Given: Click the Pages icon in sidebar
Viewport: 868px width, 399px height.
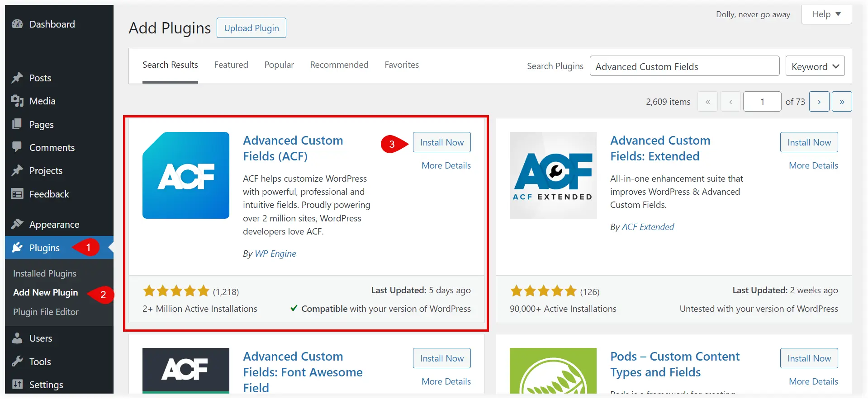Looking at the screenshot, I should pyautogui.click(x=17, y=124).
